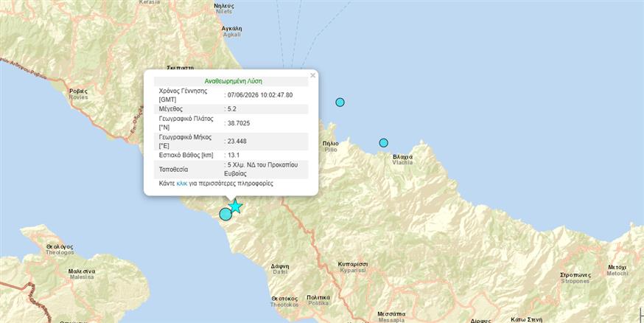Close the earthquake info popup
Screen dimensions: 644x323
coord(312,76)
